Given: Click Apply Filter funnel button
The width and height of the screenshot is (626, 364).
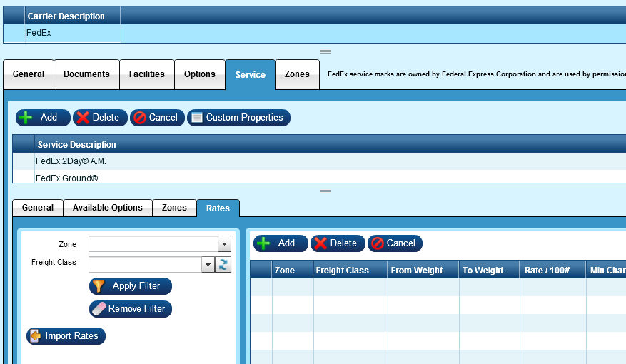Looking at the screenshot, I should (x=130, y=286).
